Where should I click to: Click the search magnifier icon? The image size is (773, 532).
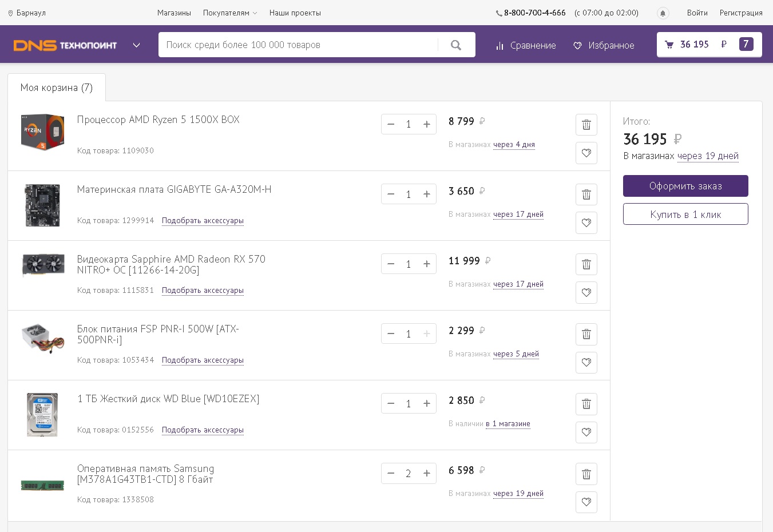point(456,45)
